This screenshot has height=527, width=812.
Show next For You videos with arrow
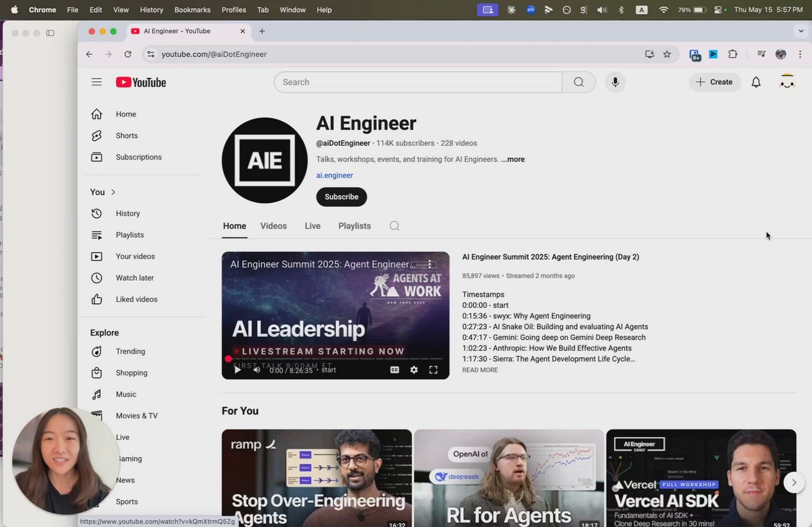794,483
